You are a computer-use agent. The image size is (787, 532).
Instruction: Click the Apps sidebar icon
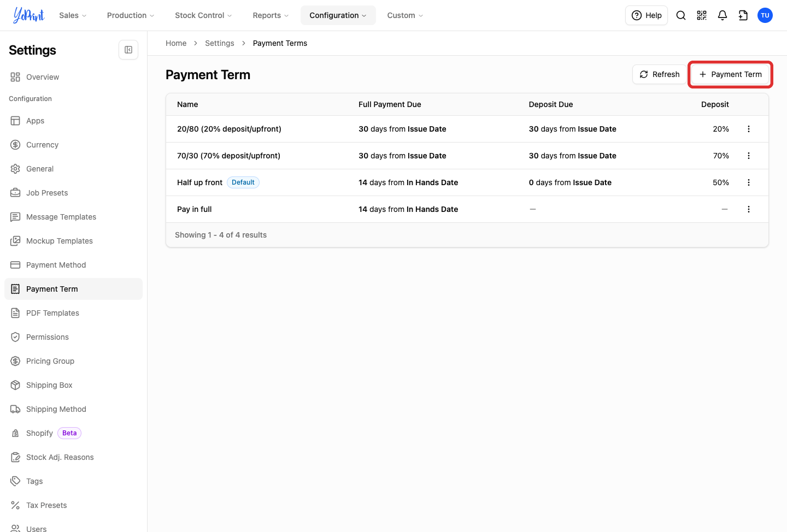(15, 121)
